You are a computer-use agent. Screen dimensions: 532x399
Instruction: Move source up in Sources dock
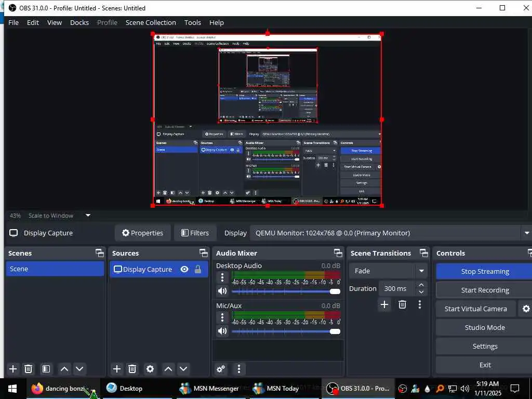pos(168,369)
